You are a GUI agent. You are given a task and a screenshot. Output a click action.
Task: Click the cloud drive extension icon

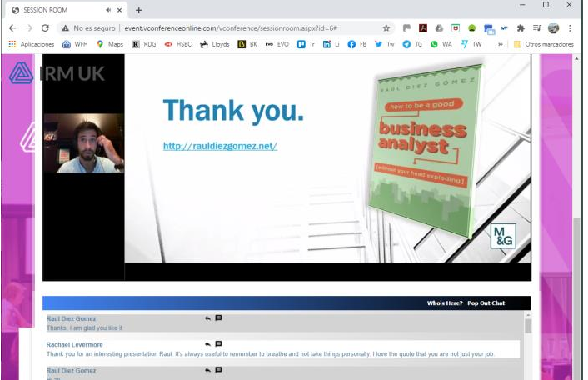(x=439, y=28)
